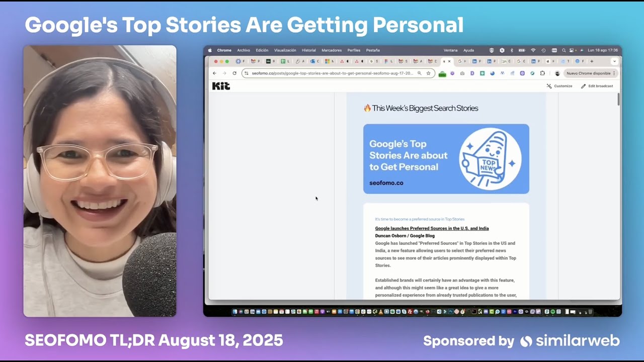
Task: Open the Ventana menu
Action: [451, 50]
